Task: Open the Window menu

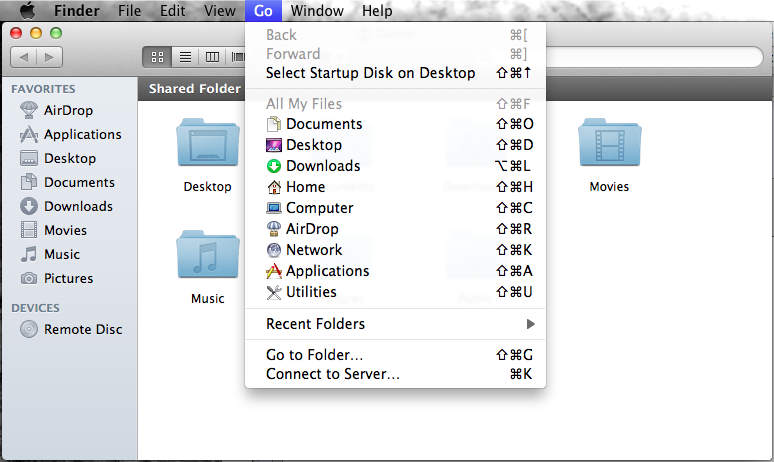Action: click(x=317, y=10)
